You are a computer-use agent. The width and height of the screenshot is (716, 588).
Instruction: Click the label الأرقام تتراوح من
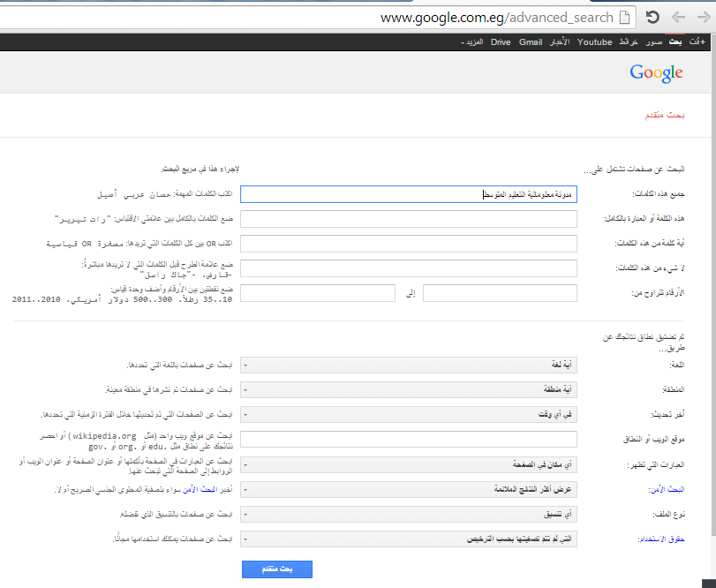click(658, 293)
